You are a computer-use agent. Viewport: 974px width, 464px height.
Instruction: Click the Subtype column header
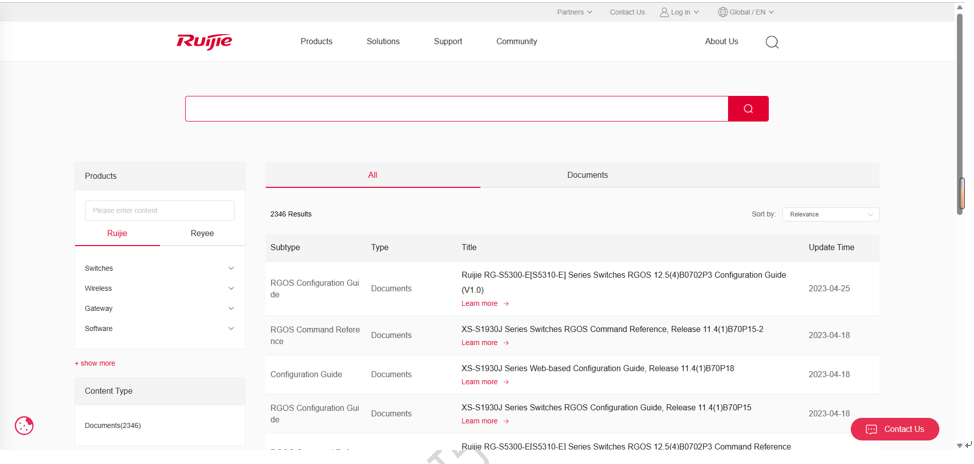click(x=285, y=247)
